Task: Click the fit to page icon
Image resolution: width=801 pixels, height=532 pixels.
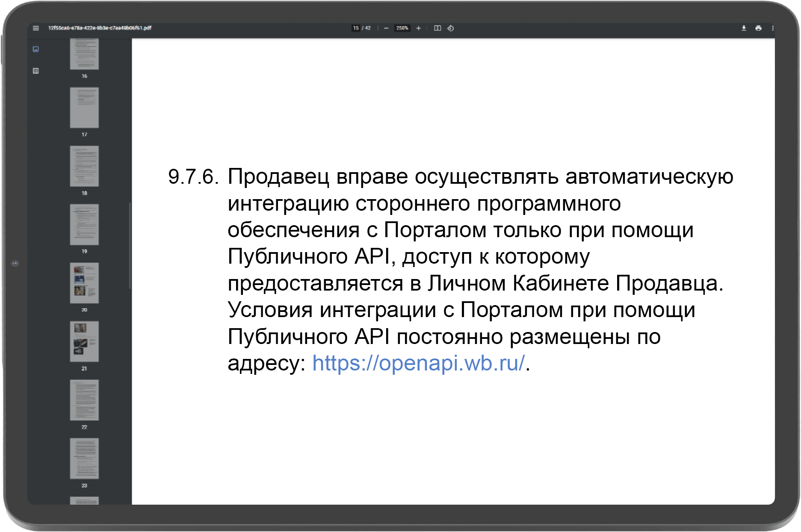Action: [437, 28]
